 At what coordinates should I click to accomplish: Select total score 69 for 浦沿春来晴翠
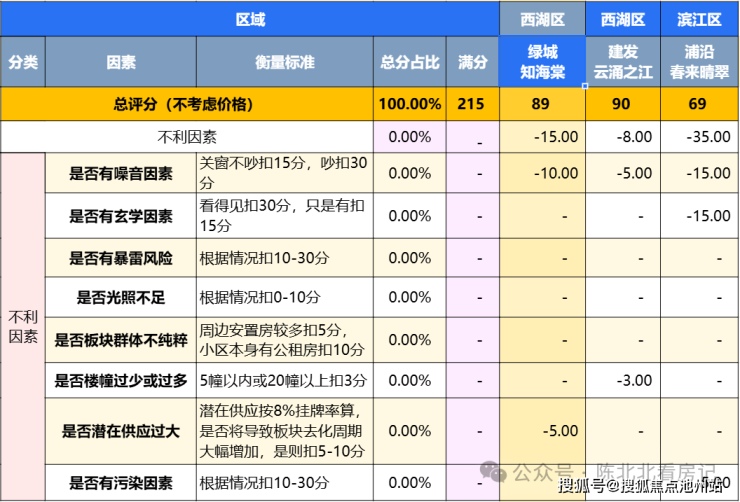pyautogui.click(x=699, y=104)
